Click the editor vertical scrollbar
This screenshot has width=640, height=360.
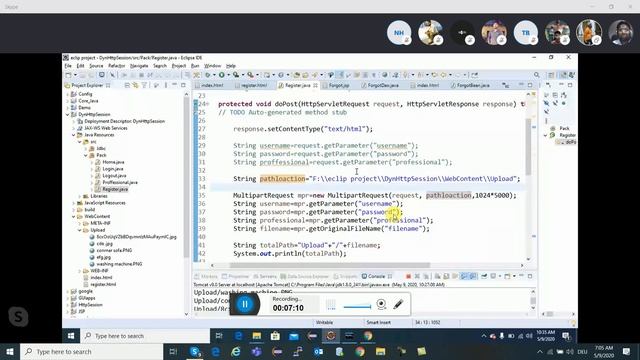tap(529, 146)
